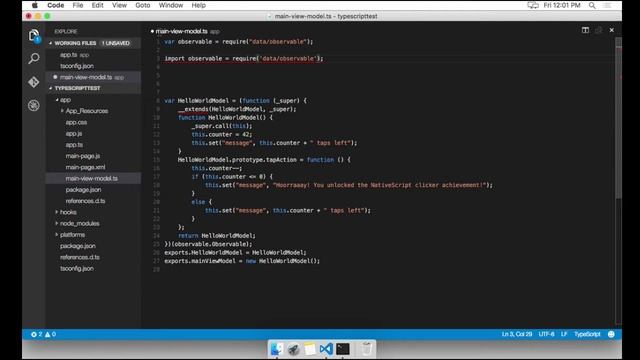Change the TypeScript language mode

coord(587,334)
